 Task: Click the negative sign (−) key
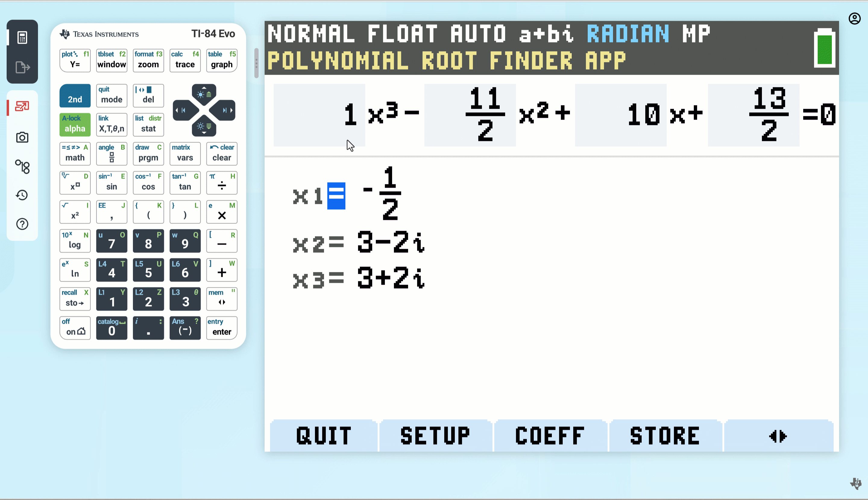(x=185, y=328)
